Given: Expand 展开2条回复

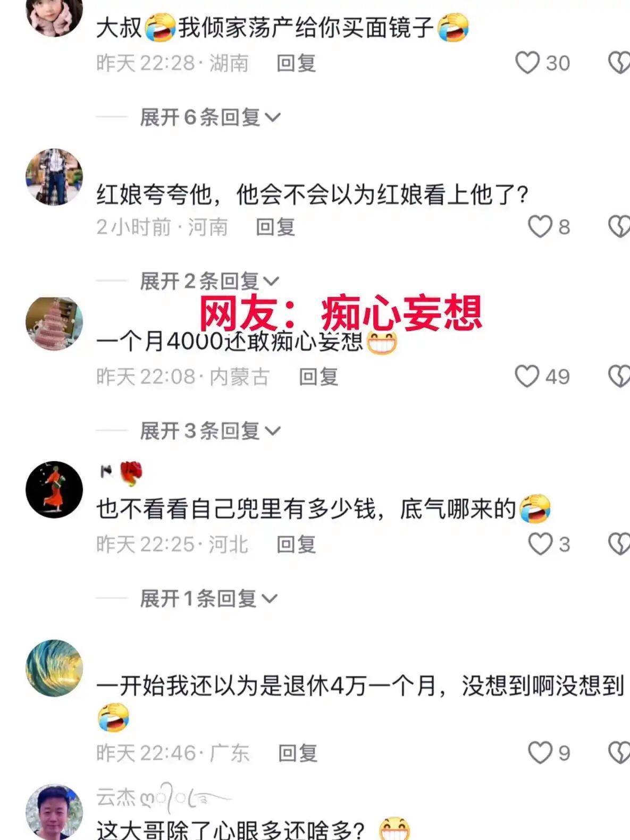Looking at the screenshot, I should click(x=209, y=281).
